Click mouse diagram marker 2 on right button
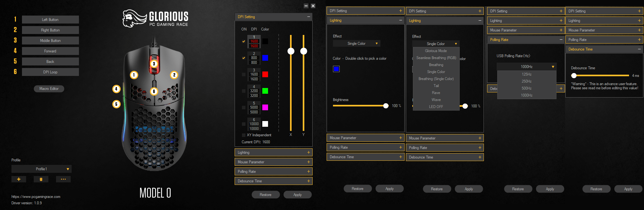The image size is (644, 210). [174, 75]
